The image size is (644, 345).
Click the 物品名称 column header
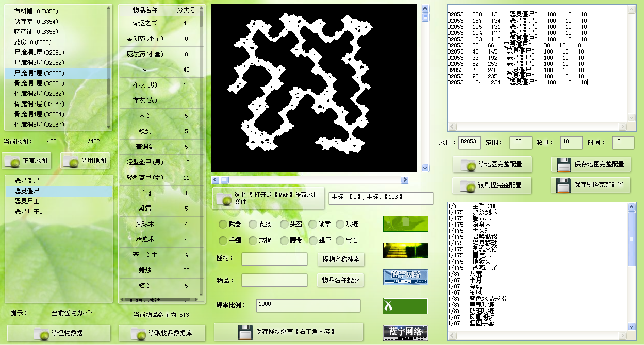click(145, 10)
